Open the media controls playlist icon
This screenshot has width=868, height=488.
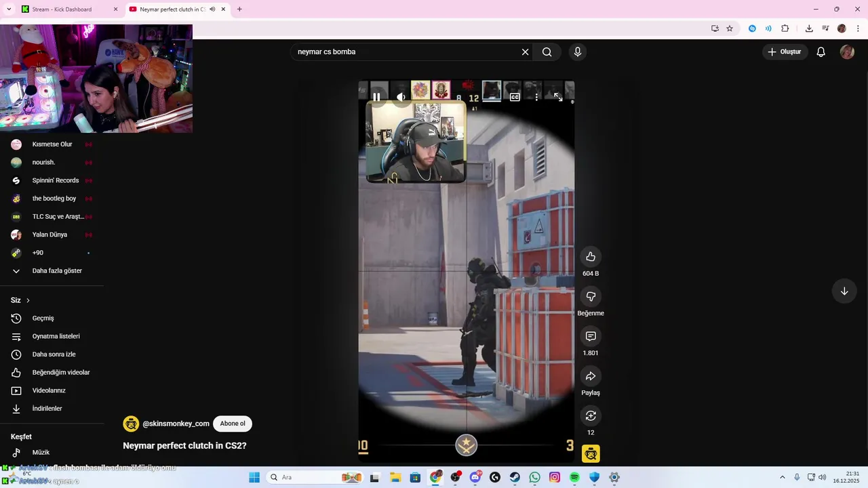coord(825,28)
